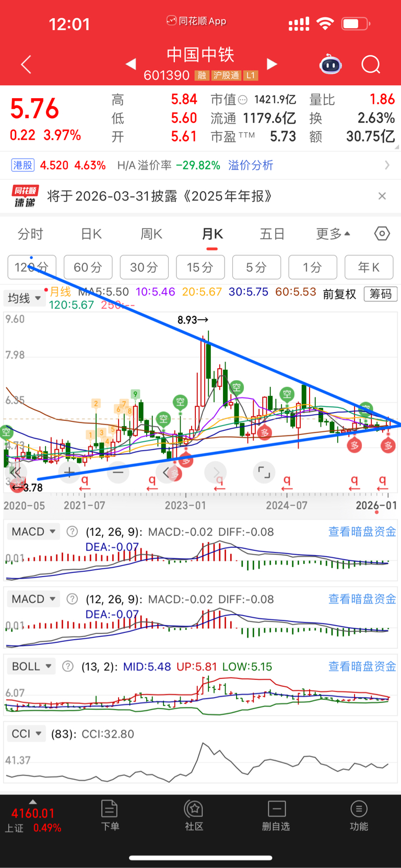Select the 15分 period button
This screenshot has height=868, width=401.
pyautogui.click(x=200, y=267)
